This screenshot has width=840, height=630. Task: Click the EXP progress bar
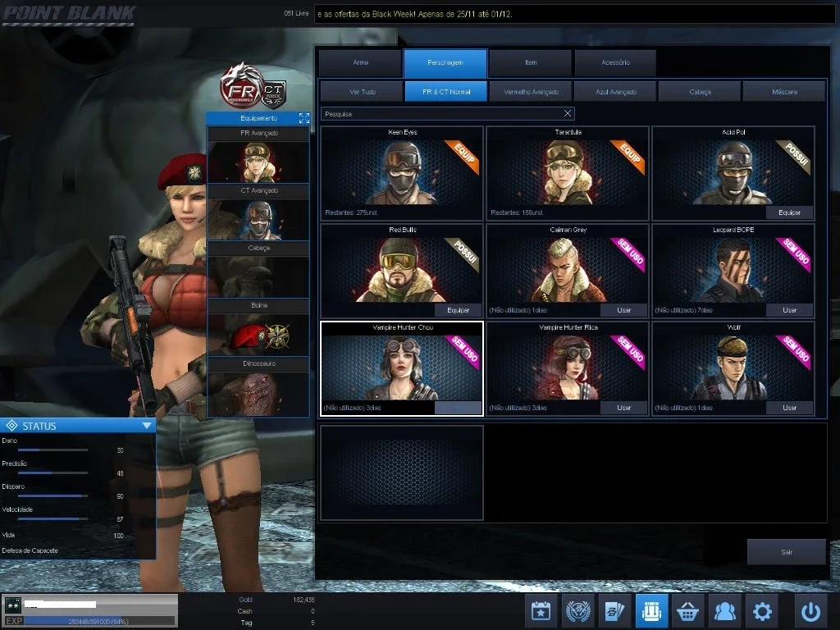pyautogui.click(x=99, y=622)
